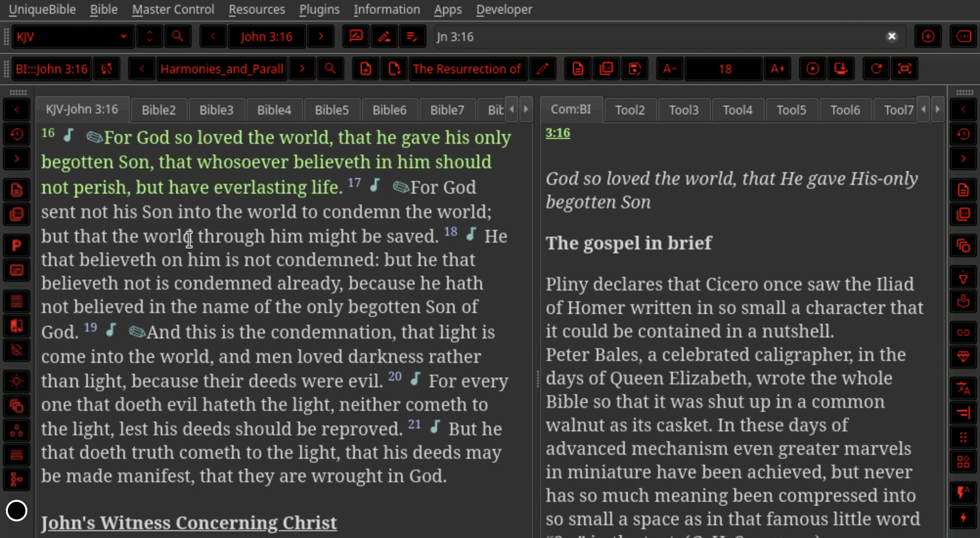Open the Harmonies_and_Parall book selector
Image resolution: width=980 pixels, height=538 pixels.
(222, 69)
